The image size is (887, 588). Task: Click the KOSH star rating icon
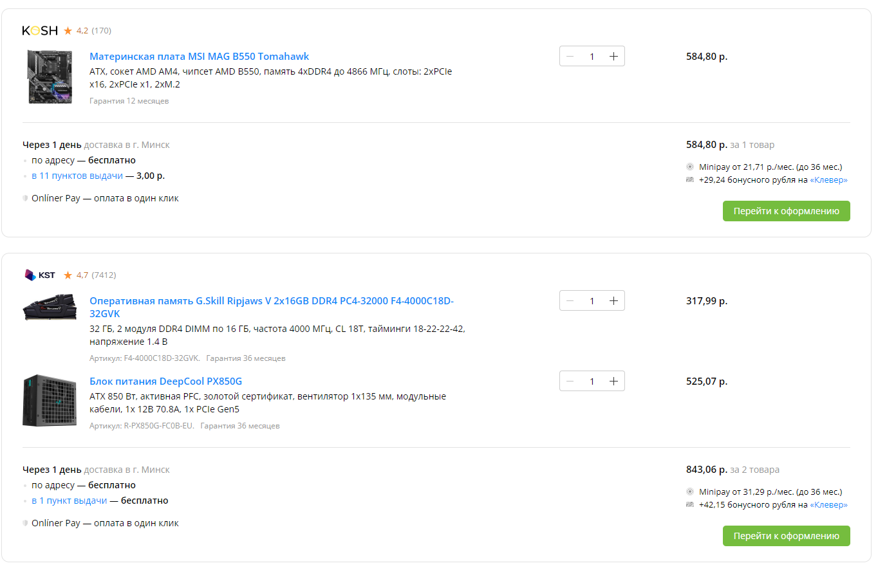coord(68,31)
